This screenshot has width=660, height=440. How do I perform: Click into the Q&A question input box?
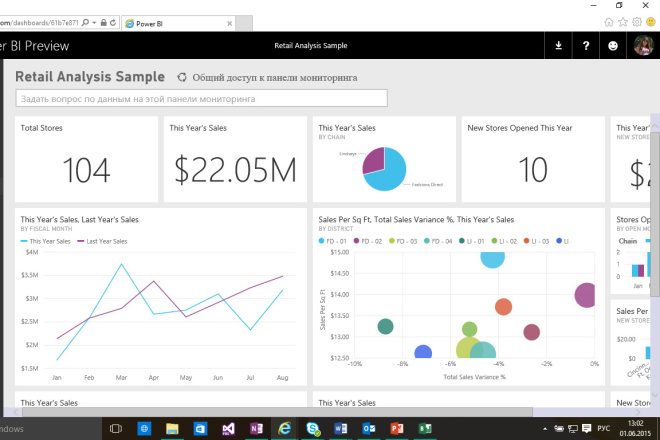click(201, 99)
